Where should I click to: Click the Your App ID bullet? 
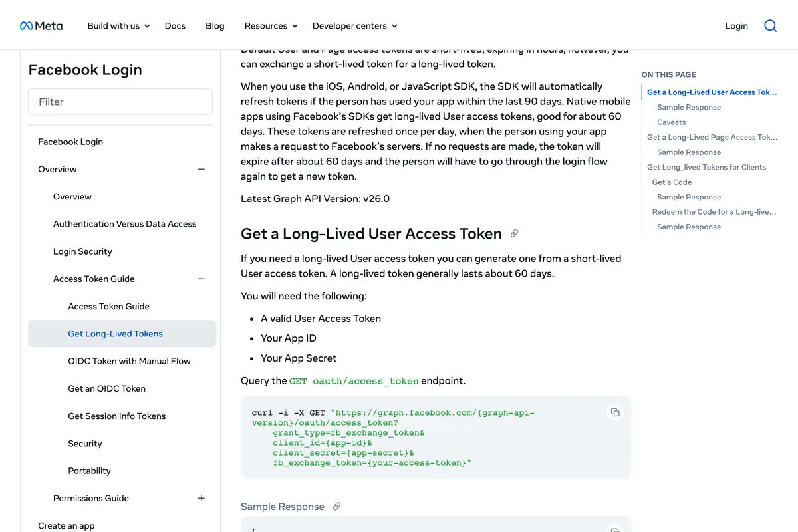(288, 338)
